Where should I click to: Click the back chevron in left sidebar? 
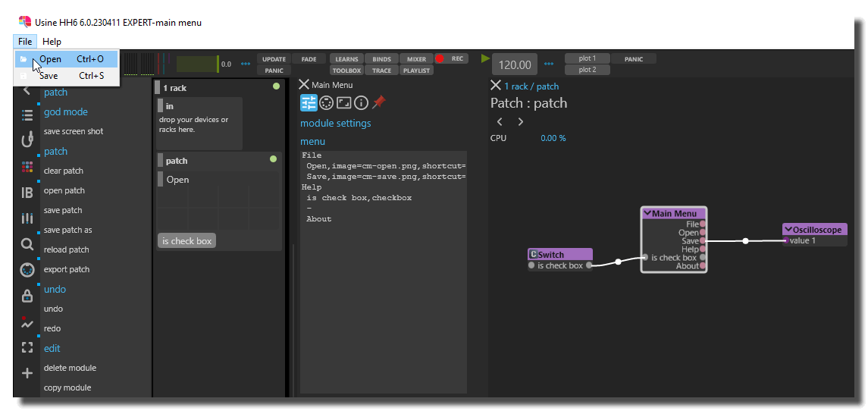click(27, 91)
